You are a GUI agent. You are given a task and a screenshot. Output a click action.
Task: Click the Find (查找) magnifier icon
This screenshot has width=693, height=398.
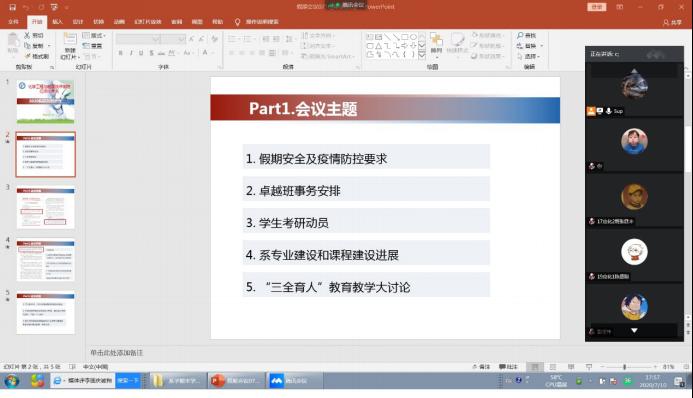point(520,35)
